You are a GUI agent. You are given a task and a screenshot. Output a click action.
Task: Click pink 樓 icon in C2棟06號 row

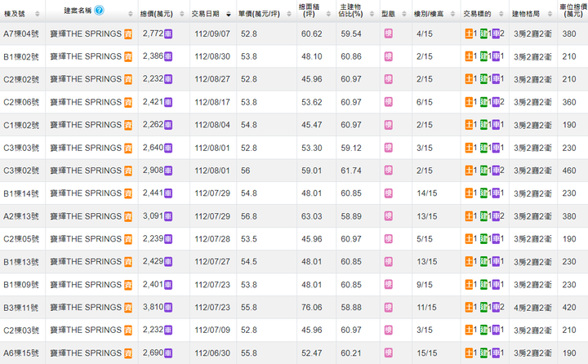pyautogui.click(x=389, y=101)
